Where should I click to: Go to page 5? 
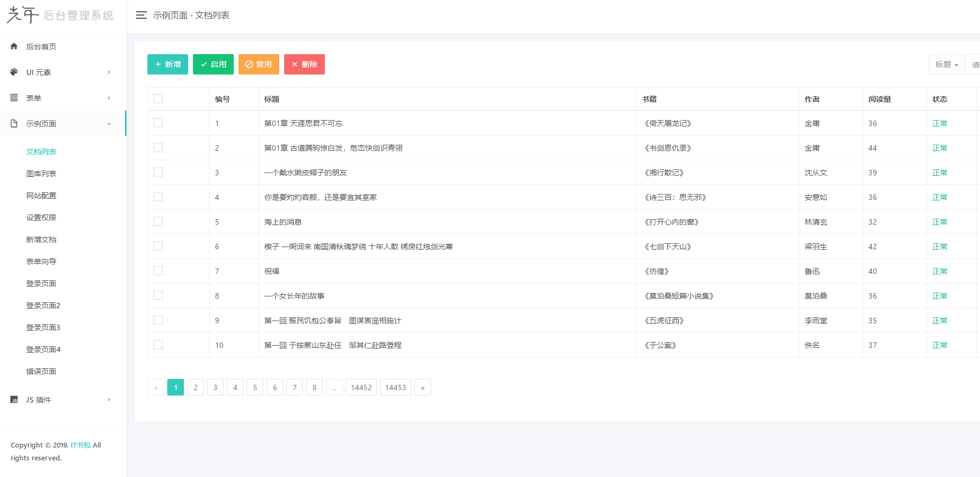(255, 387)
